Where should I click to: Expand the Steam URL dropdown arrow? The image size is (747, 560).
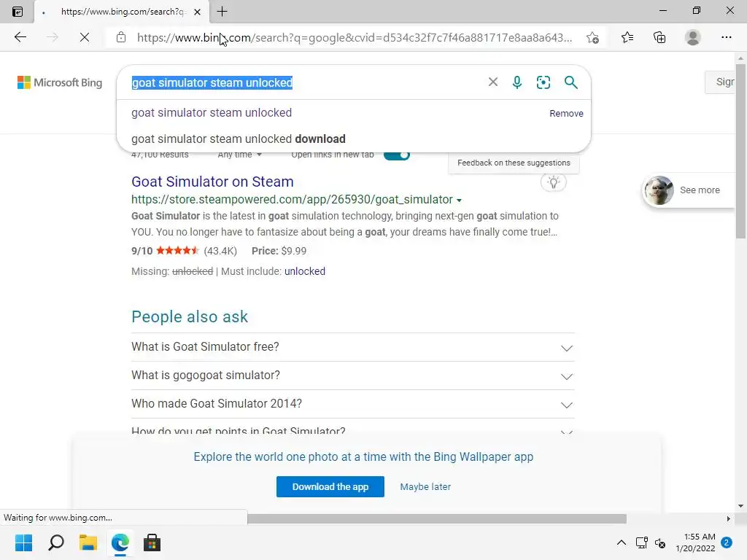[x=459, y=200]
